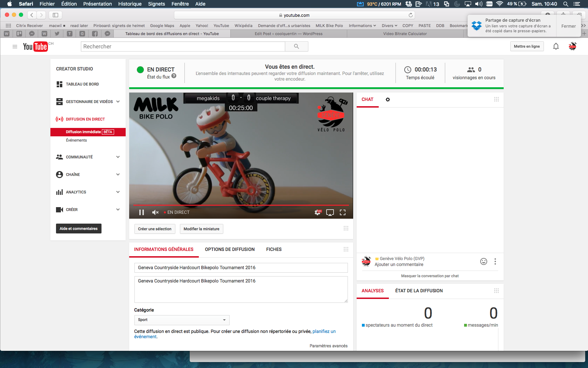The width and height of the screenshot is (588, 368).
Task: Expand the Communauté sidebar section
Action: coord(118,157)
